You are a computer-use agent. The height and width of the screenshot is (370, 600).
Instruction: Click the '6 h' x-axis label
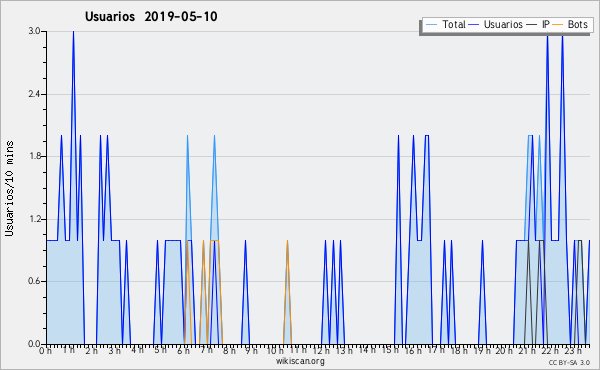coord(184,351)
